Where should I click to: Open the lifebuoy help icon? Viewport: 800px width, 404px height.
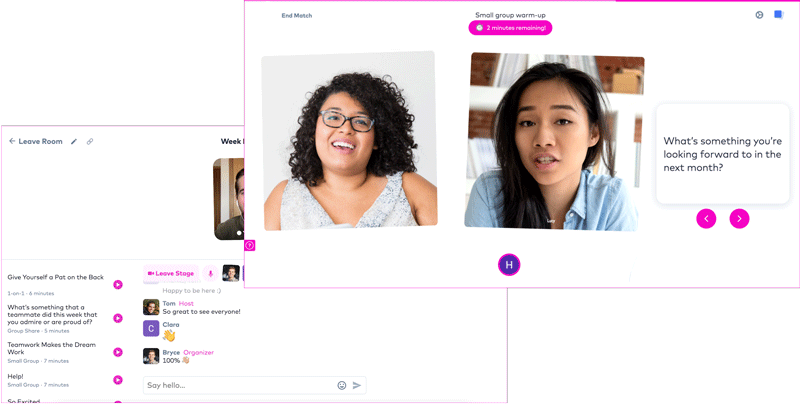point(759,15)
